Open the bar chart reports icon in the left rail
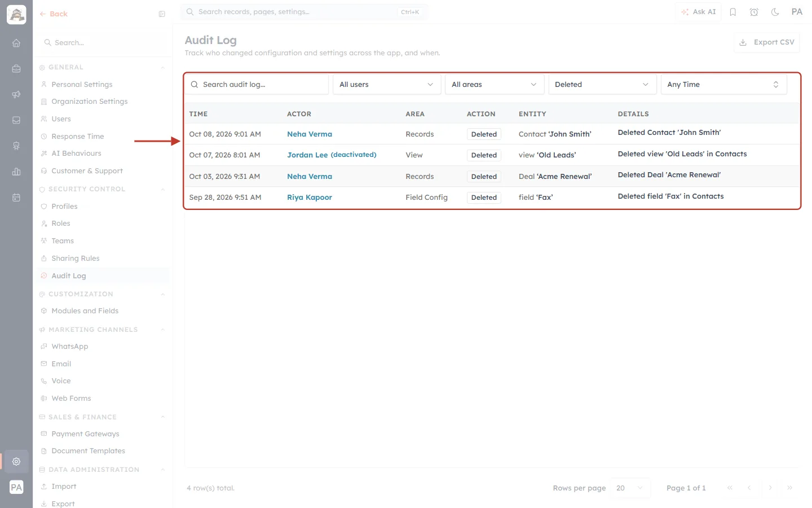 16,172
